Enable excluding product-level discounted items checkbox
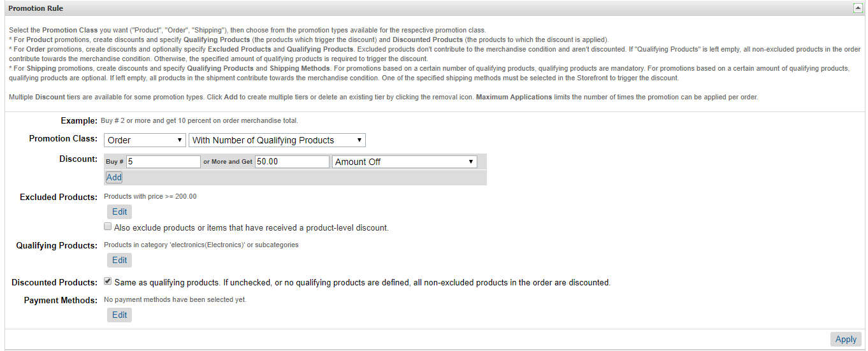Image resolution: width=868 pixels, height=351 pixels. [x=108, y=227]
